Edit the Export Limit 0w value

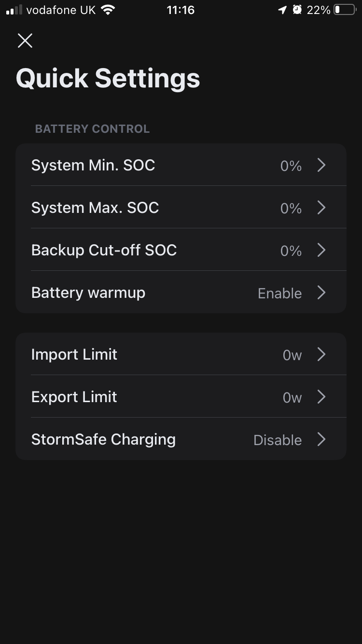(292, 397)
